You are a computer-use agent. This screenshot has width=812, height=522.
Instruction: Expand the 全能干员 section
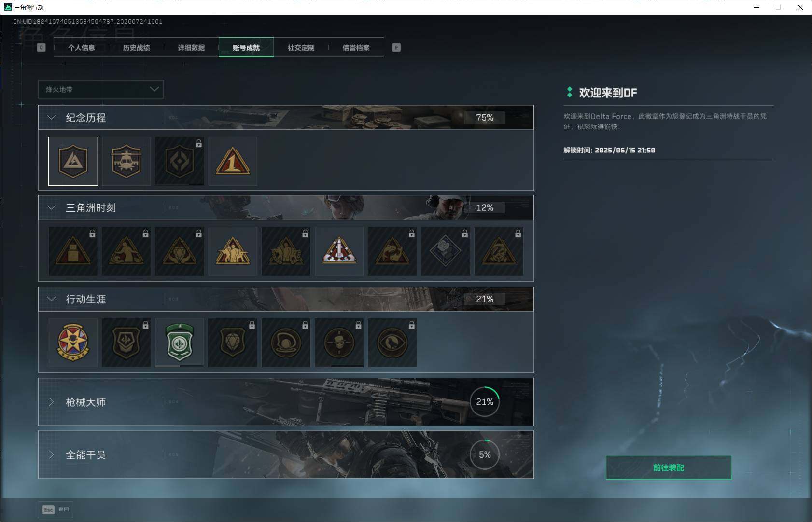(x=51, y=454)
